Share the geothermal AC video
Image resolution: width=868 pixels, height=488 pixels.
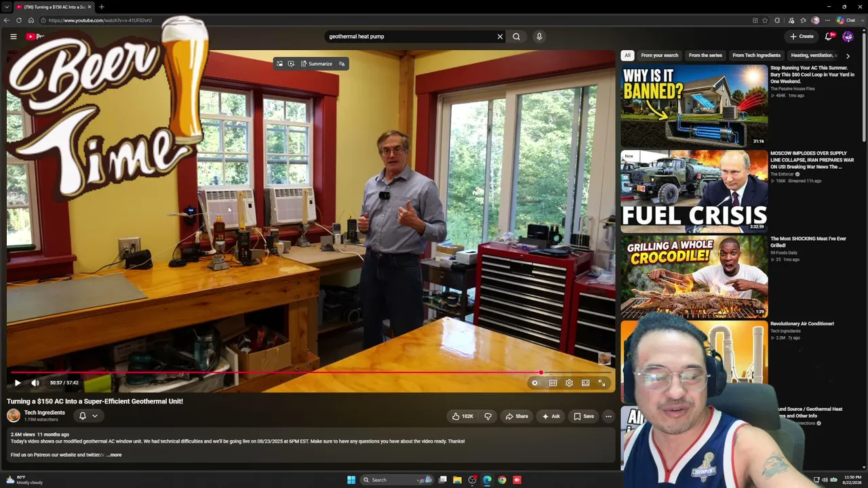(x=517, y=416)
